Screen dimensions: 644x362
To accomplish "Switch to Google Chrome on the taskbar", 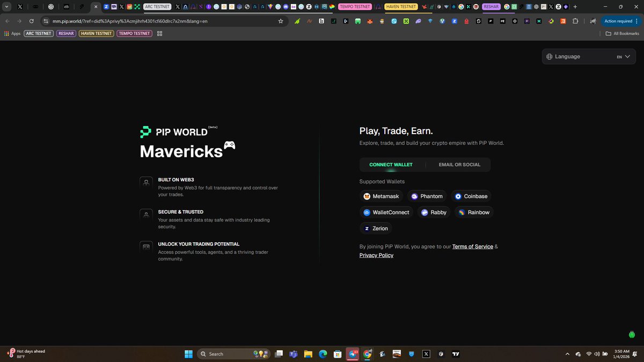I will pyautogui.click(x=368, y=354).
